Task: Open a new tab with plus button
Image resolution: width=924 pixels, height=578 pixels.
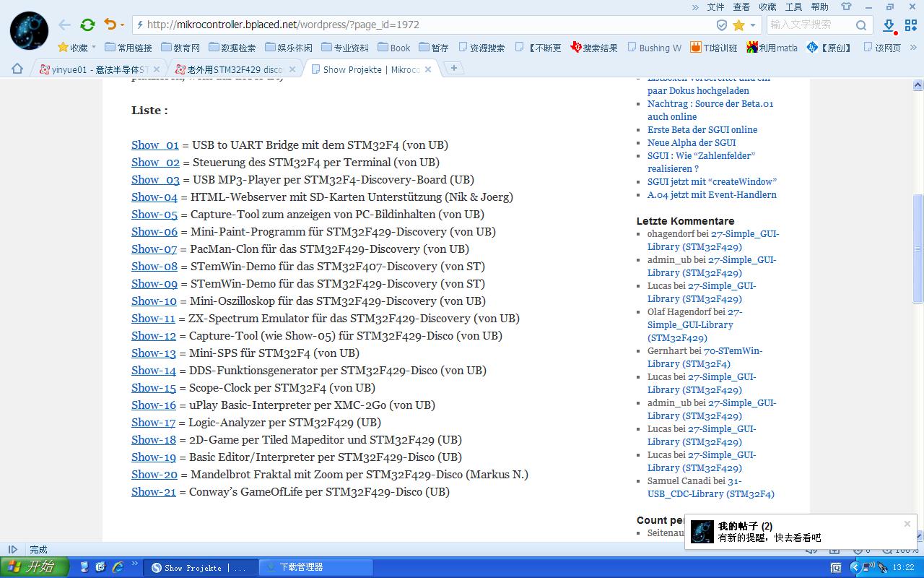Action: pos(453,68)
